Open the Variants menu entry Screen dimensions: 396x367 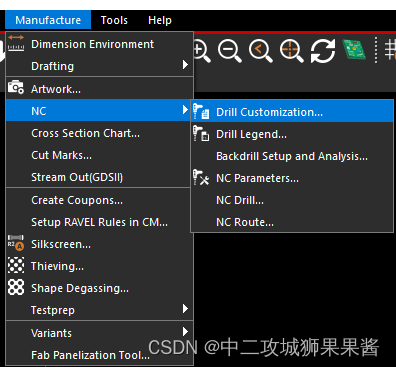coord(99,333)
